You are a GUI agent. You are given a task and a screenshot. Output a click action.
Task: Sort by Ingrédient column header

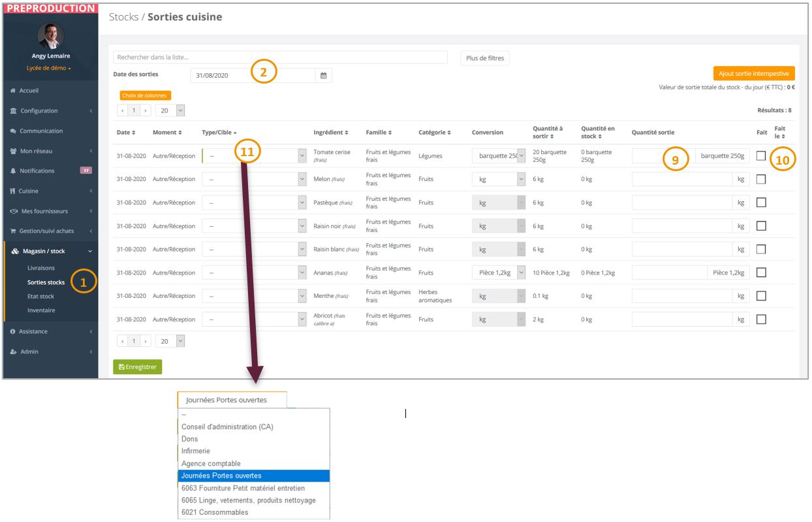(x=331, y=133)
